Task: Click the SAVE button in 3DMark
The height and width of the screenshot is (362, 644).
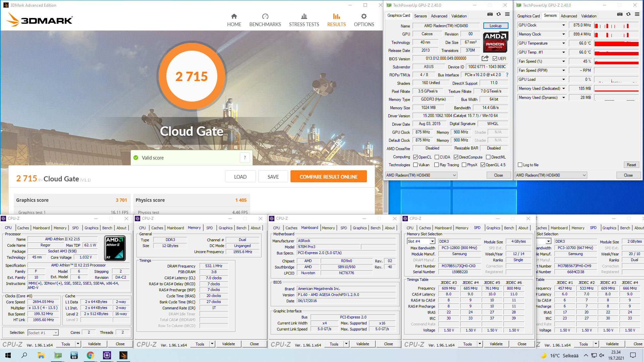Action: (x=273, y=177)
